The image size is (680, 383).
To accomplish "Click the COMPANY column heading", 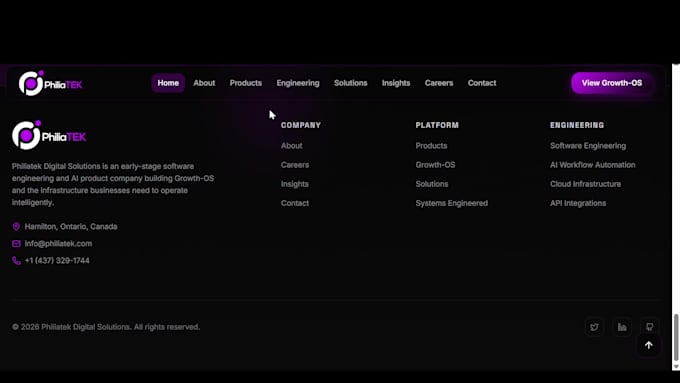I will [x=301, y=125].
